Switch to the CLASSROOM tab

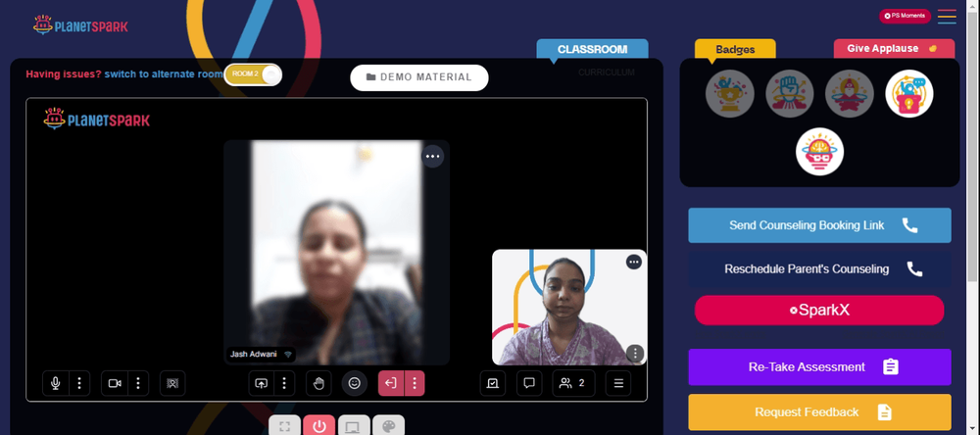pos(592,49)
